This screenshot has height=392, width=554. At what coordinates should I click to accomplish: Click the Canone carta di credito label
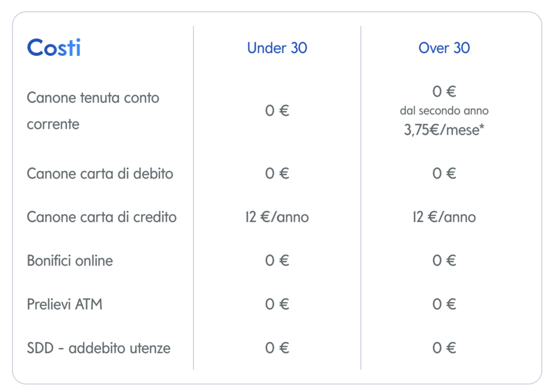coord(102,217)
